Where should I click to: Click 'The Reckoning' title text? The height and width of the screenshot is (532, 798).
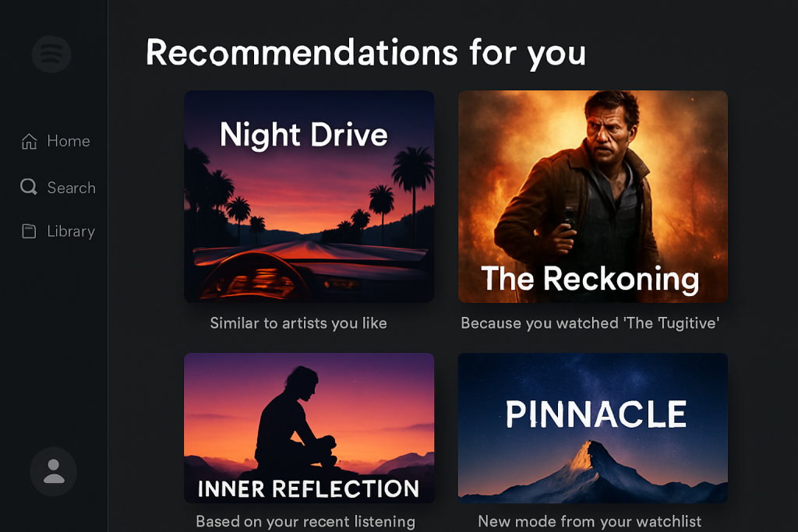[x=591, y=279]
